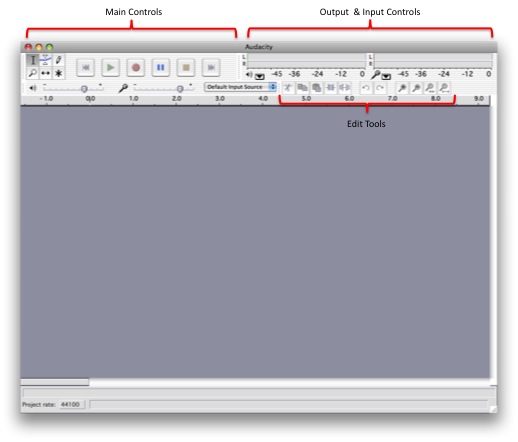Click the red close window button
This screenshot has height=442, width=518.
pyautogui.click(x=28, y=47)
